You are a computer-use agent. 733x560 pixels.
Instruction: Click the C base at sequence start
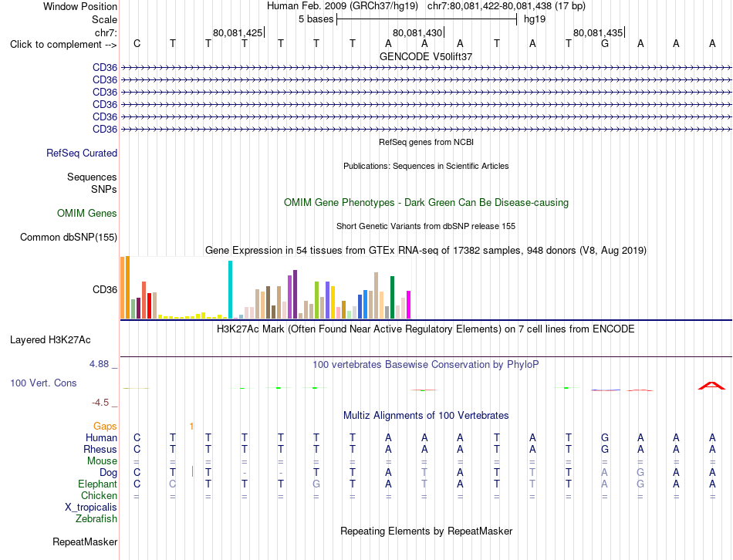(137, 44)
